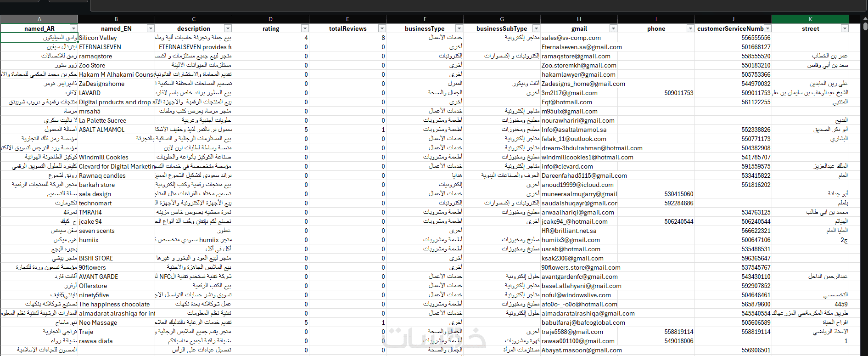Select column D header
Image resolution: width=868 pixels, height=356 pixels.
coord(271,19)
